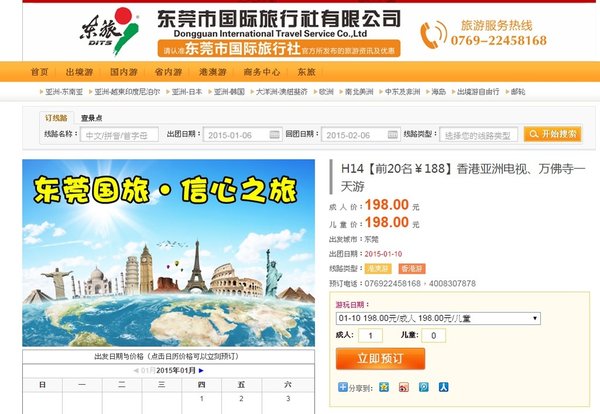Screen dimensions: 600x414
Task: Open the 中东及非洲 link
Action: 402,92
